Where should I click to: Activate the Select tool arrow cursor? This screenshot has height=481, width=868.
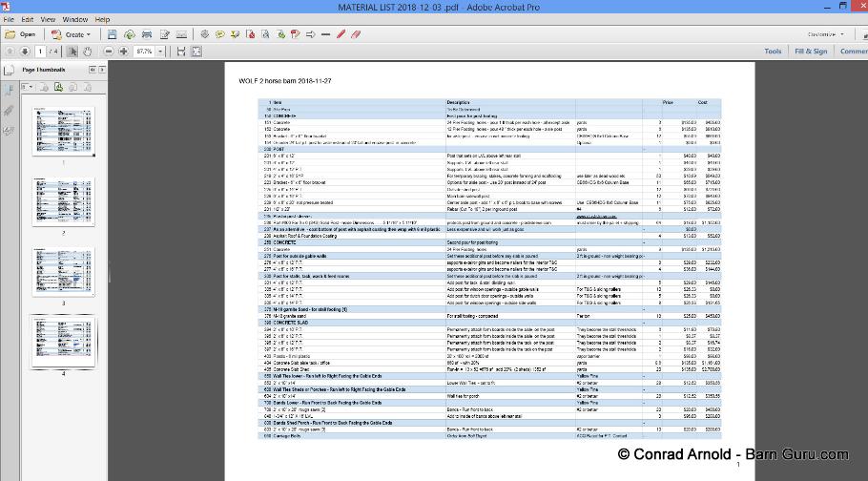tap(72, 51)
